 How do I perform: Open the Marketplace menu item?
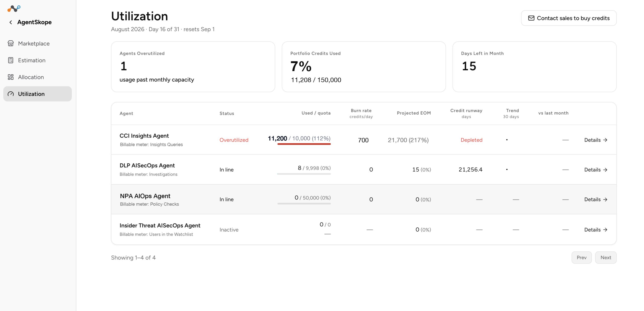pos(37,43)
